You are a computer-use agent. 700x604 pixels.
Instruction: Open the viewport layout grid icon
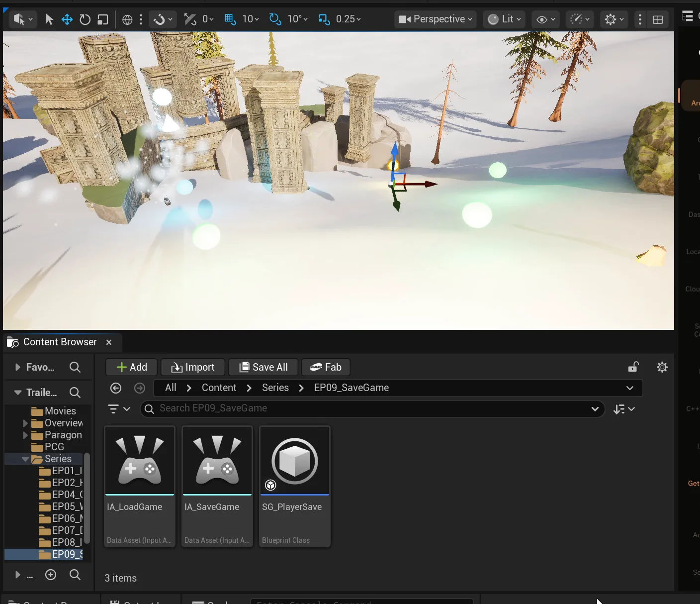point(658,19)
